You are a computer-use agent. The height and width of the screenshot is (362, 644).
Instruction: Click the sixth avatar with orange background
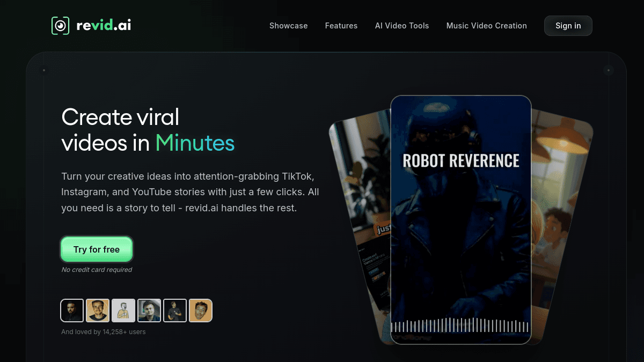pos(201,311)
